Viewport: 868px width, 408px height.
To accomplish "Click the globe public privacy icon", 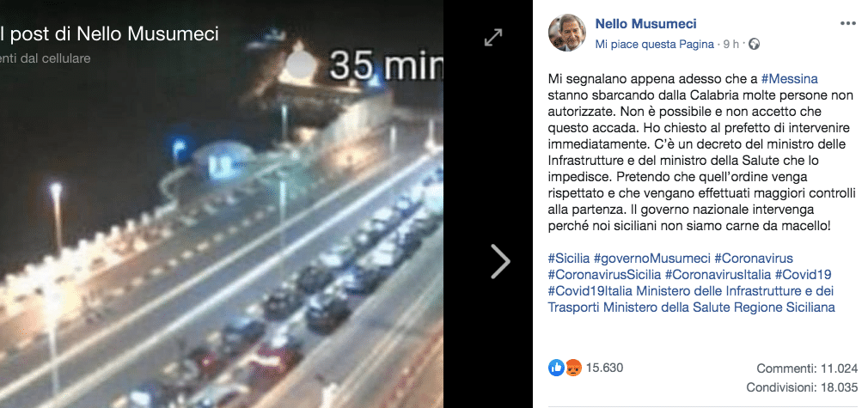I will tap(754, 45).
